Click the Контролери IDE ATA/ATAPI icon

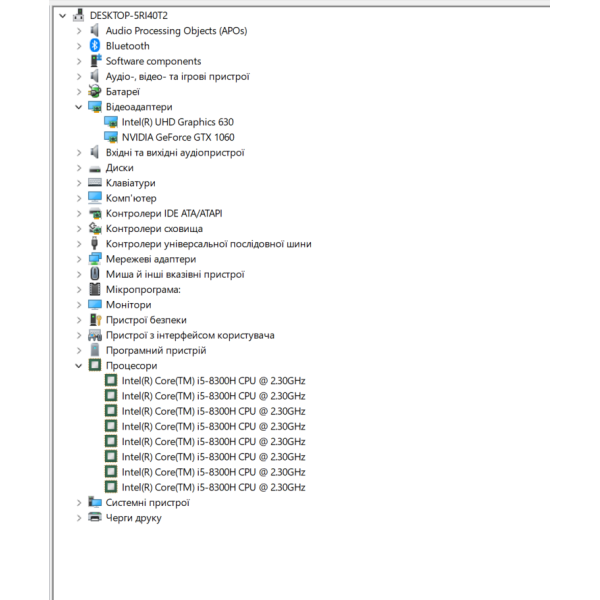pyautogui.click(x=95, y=213)
